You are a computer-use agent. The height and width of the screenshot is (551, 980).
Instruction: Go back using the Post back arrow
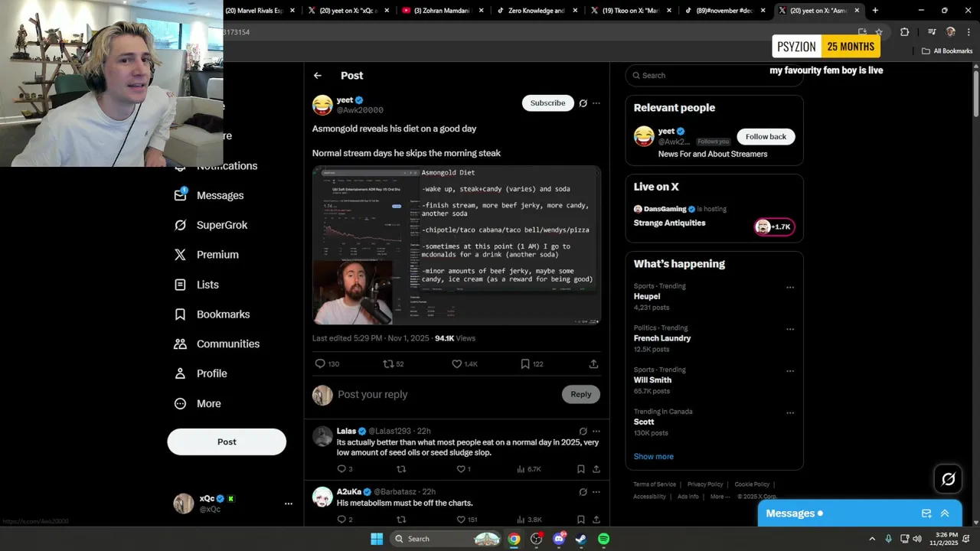(318, 76)
